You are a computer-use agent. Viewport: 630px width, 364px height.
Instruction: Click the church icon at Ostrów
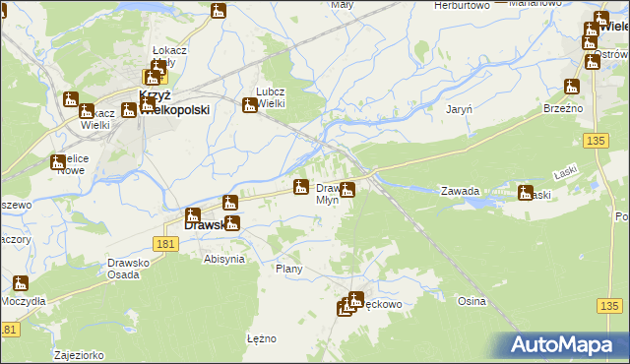[593, 62]
